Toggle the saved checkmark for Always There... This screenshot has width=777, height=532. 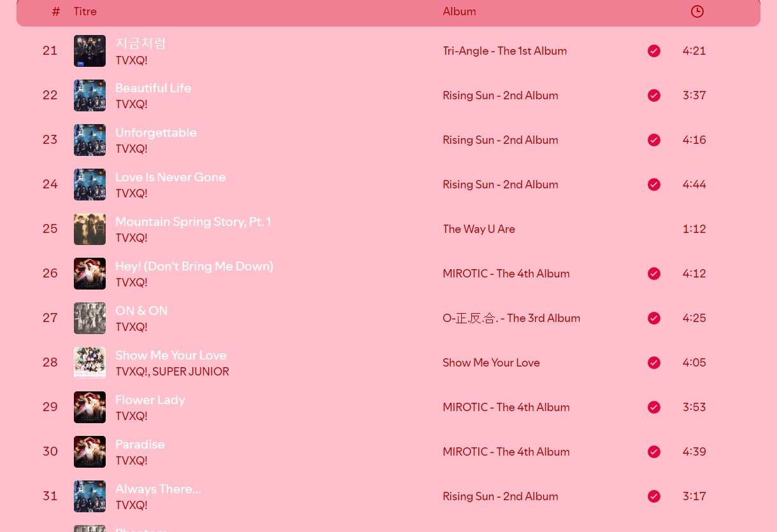click(x=654, y=496)
